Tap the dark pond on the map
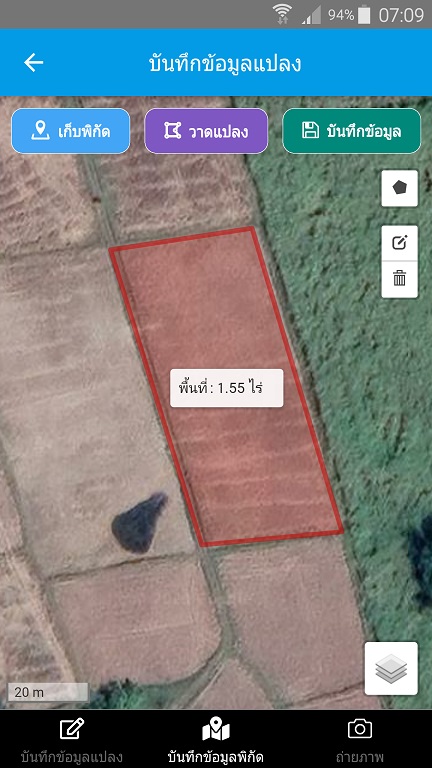 139,523
